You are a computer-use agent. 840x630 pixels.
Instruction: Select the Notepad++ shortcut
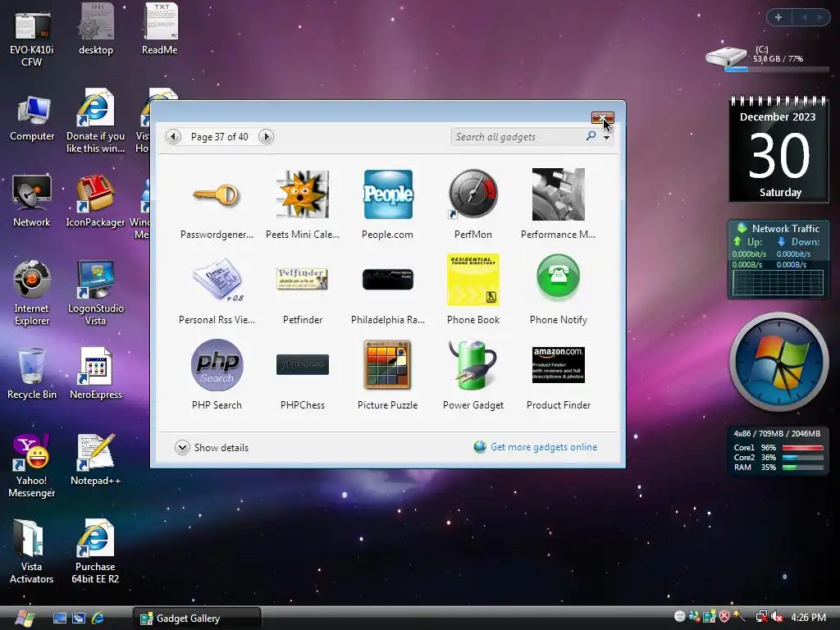95,459
